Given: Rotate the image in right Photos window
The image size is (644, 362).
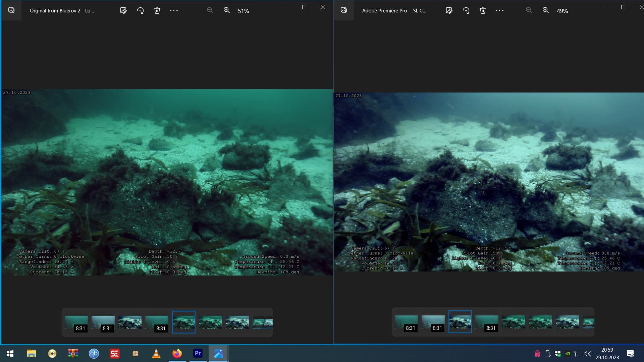Looking at the screenshot, I should [466, 10].
